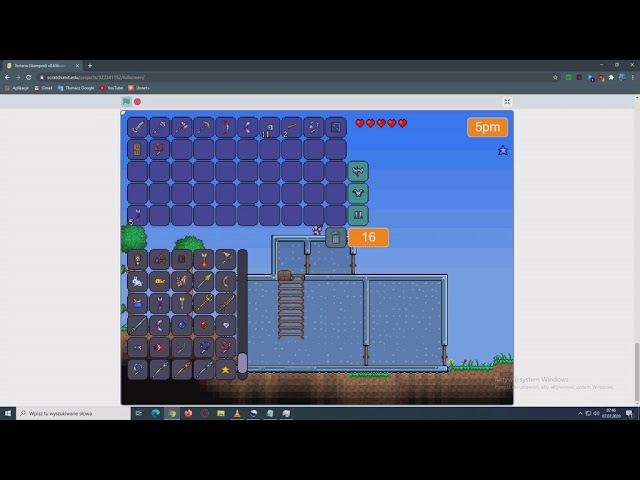Click the 5pm time display

pos(487,127)
